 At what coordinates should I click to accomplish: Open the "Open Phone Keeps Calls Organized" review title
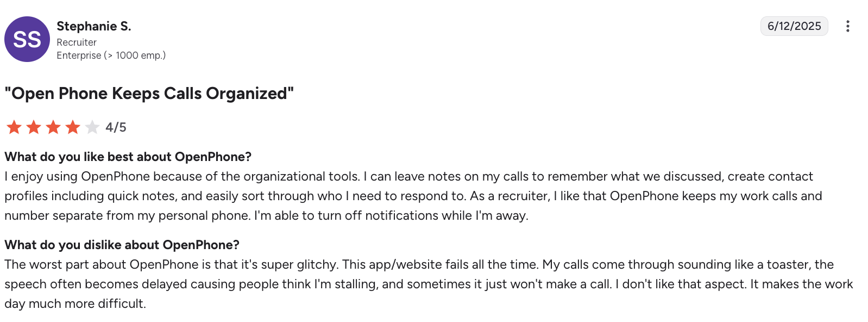[149, 94]
